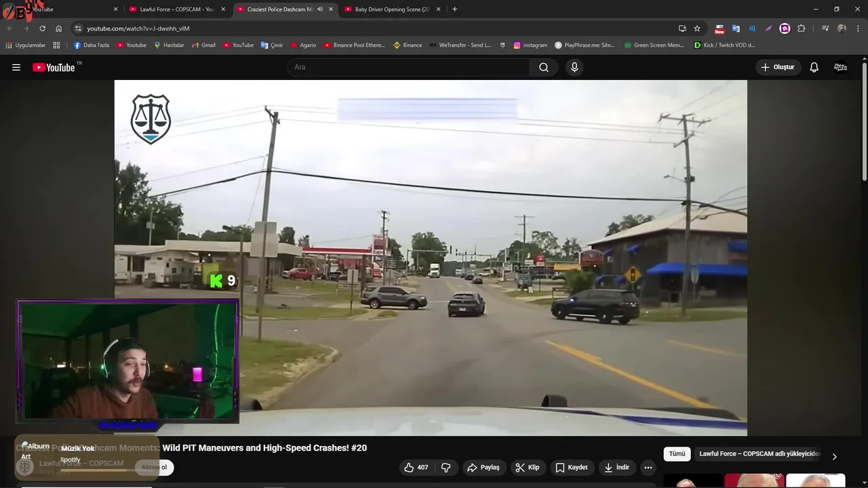Open Gmail bookmark

pos(203,45)
